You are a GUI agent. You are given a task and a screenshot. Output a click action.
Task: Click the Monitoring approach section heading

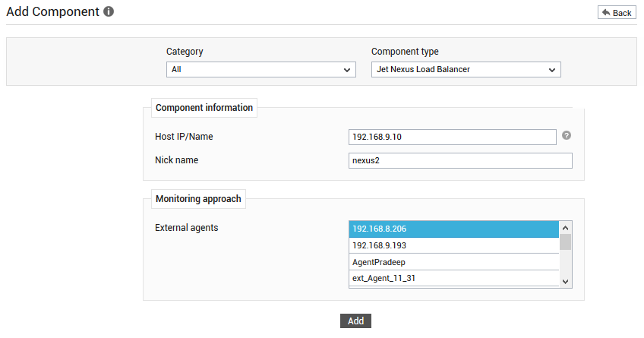[x=198, y=199]
